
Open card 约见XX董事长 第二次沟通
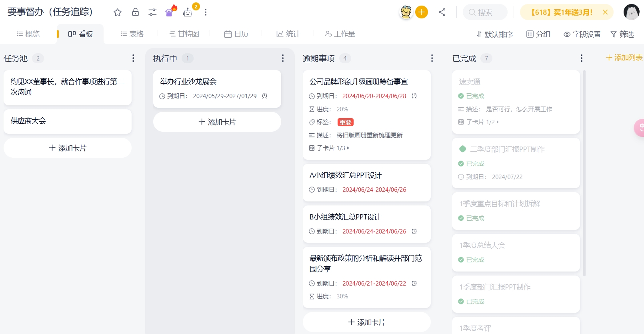pyautogui.click(x=68, y=87)
